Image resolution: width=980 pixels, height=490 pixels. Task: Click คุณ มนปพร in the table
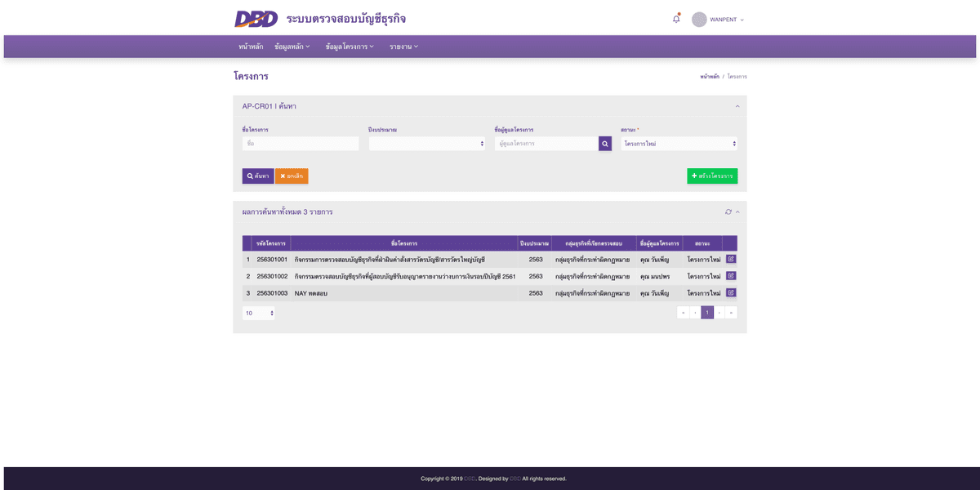click(655, 276)
